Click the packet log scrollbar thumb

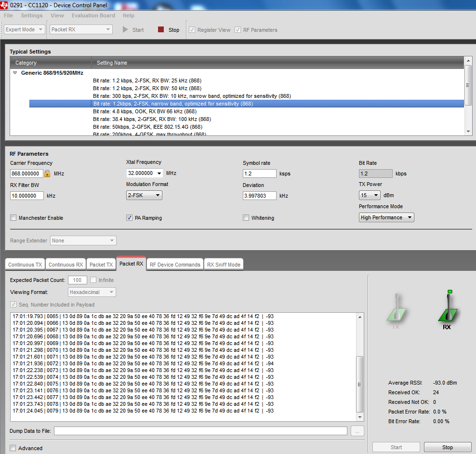click(360, 384)
